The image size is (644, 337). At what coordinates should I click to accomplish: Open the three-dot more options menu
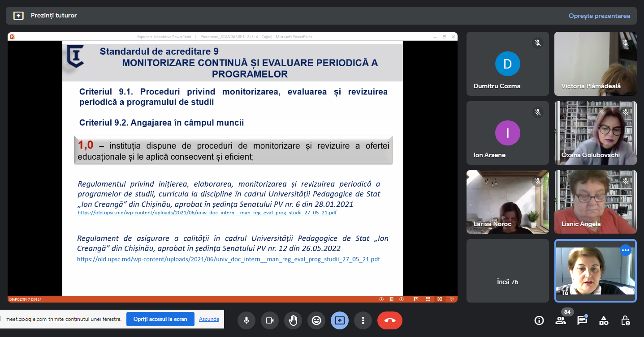pos(363,320)
